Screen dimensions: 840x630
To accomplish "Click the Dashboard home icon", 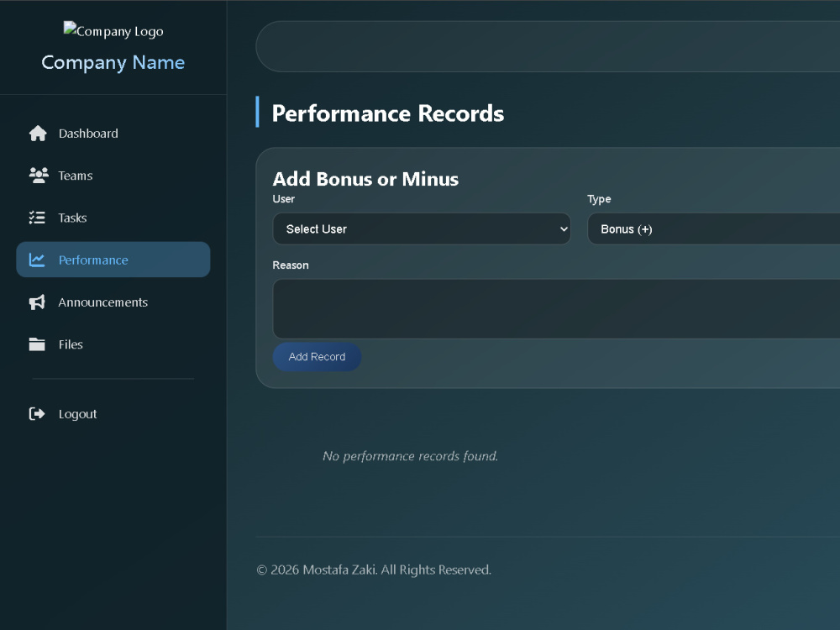I will [38, 134].
